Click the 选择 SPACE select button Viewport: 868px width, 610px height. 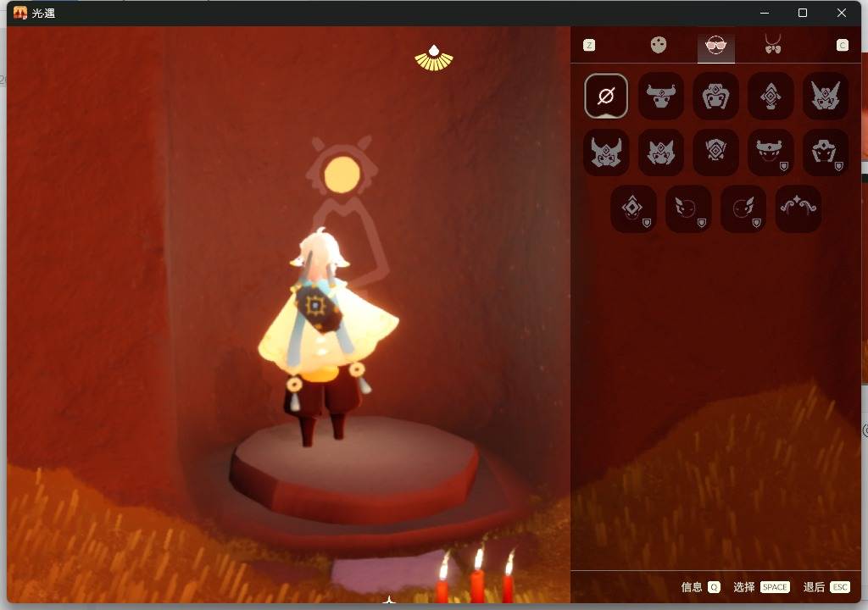click(x=761, y=587)
